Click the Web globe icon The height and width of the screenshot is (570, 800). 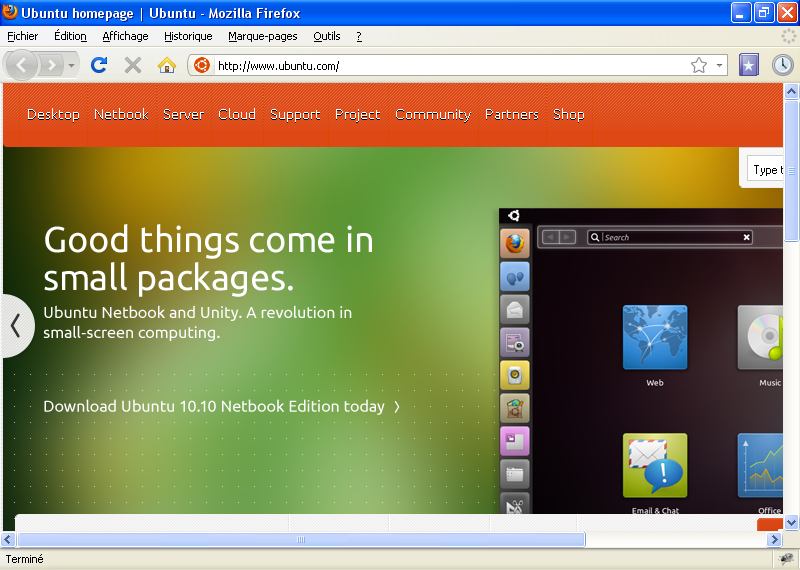pos(655,338)
